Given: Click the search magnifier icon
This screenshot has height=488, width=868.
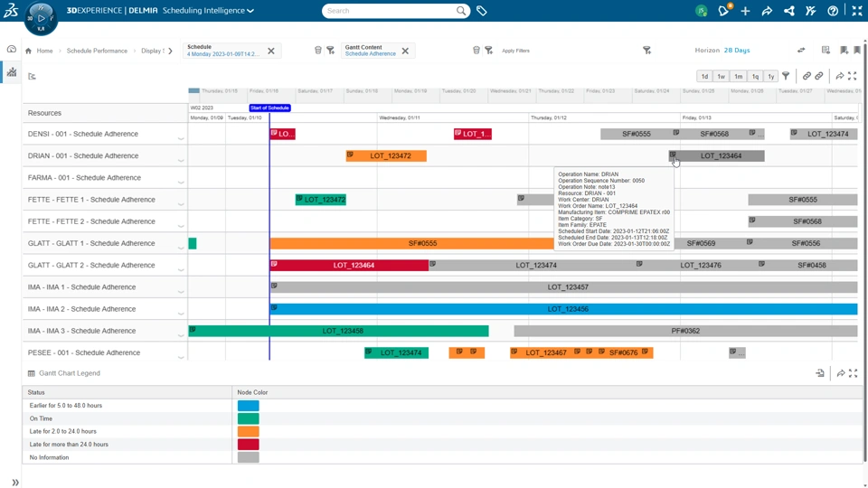Looking at the screenshot, I should click(x=460, y=11).
